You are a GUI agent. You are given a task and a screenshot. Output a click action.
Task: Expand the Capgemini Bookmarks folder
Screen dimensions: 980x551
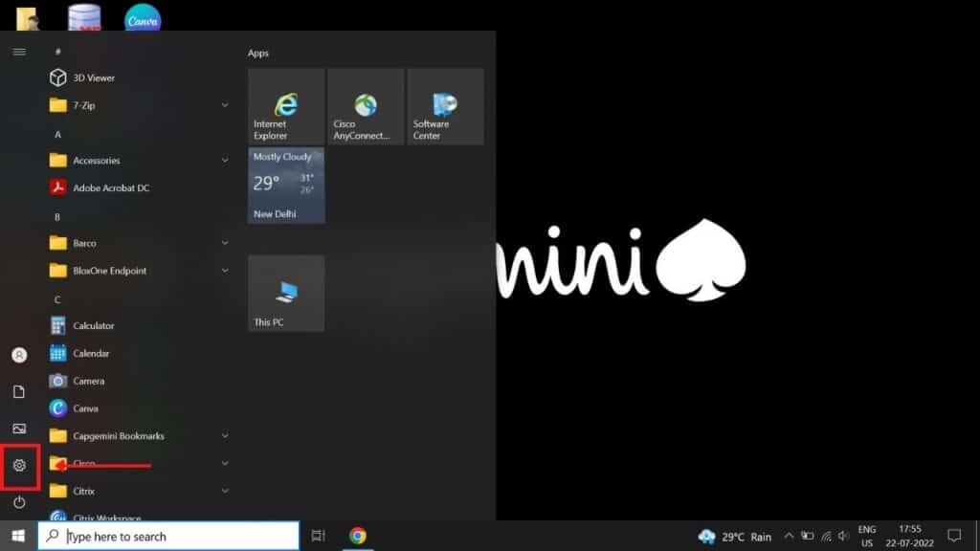pos(225,436)
